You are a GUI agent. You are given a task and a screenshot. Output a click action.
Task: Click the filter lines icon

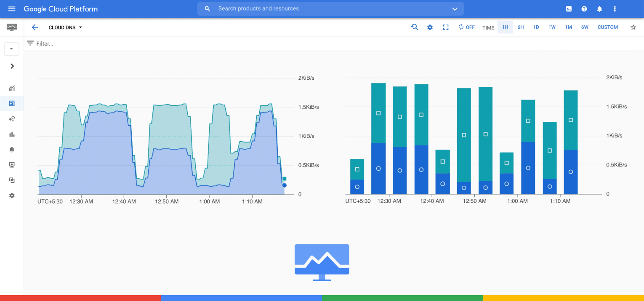coord(30,43)
